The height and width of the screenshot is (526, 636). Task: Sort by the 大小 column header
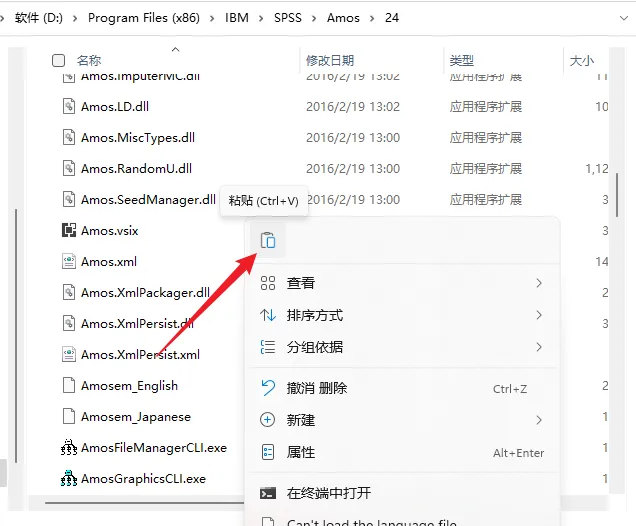click(x=582, y=60)
